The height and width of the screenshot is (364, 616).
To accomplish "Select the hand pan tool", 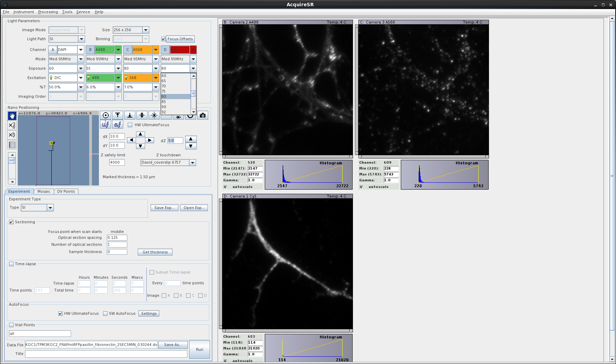I will point(12,116).
